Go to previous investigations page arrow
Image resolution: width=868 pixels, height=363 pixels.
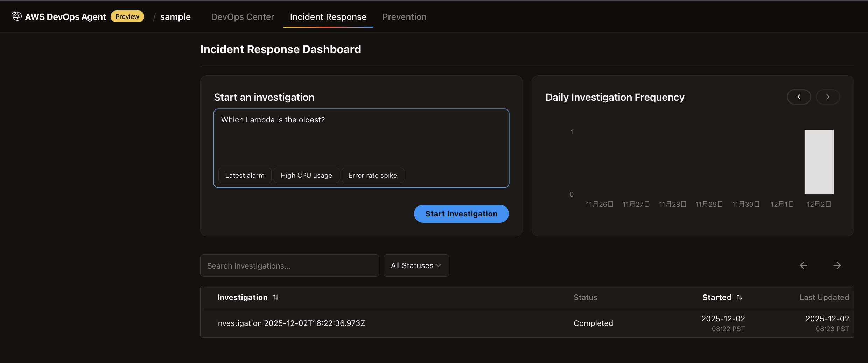pos(803,265)
